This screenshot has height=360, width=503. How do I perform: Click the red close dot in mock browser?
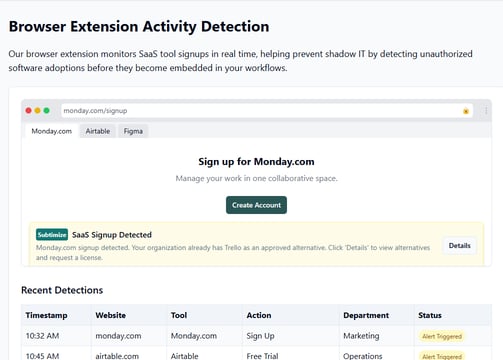[29, 111]
